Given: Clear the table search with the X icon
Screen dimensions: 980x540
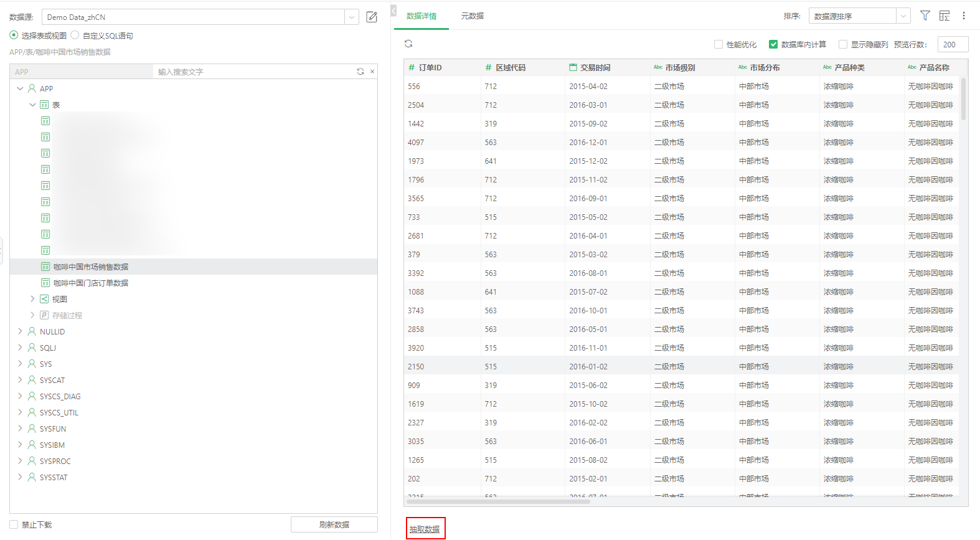Looking at the screenshot, I should 372,72.
